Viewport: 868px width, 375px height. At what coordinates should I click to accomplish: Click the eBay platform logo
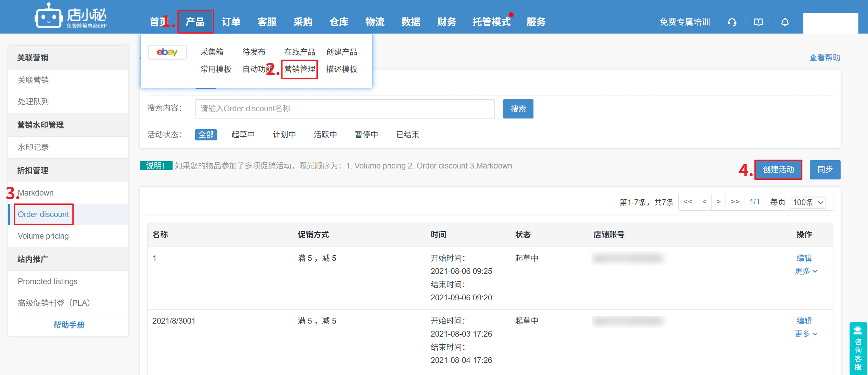[167, 52]
